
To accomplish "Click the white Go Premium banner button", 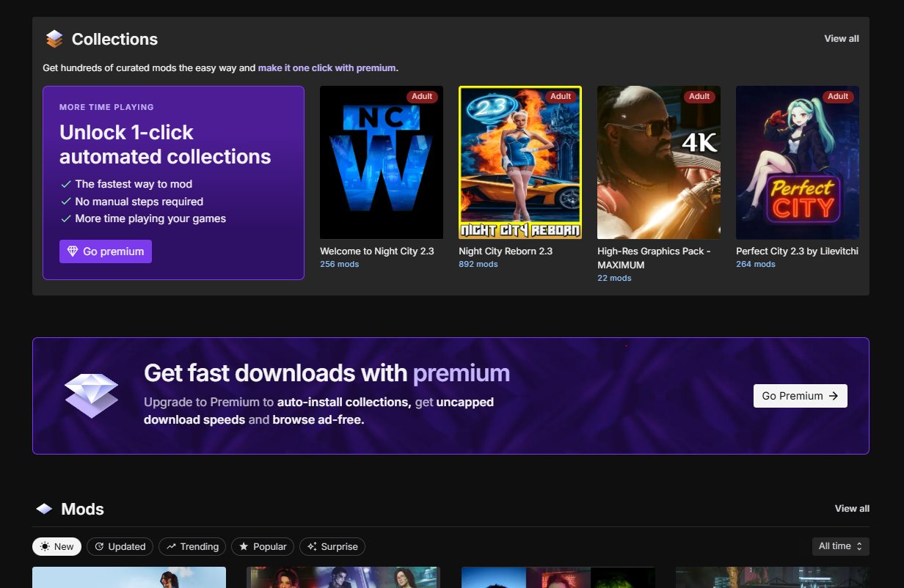I will tap(801, 396).
